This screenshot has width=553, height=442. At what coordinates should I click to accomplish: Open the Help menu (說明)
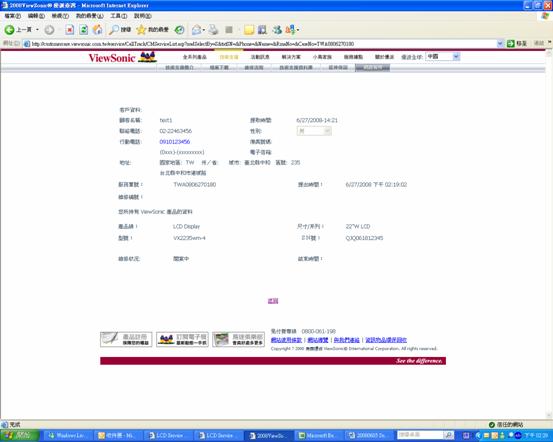[x=142, y=16]
